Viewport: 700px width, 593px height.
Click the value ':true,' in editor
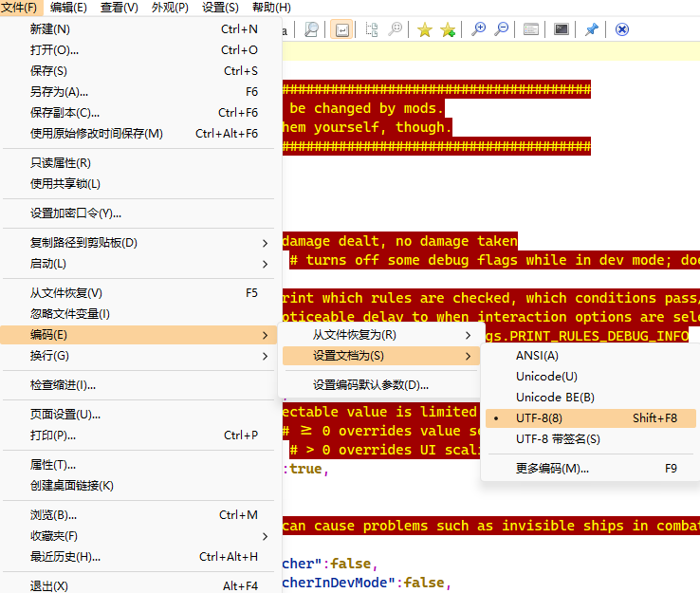305,469
